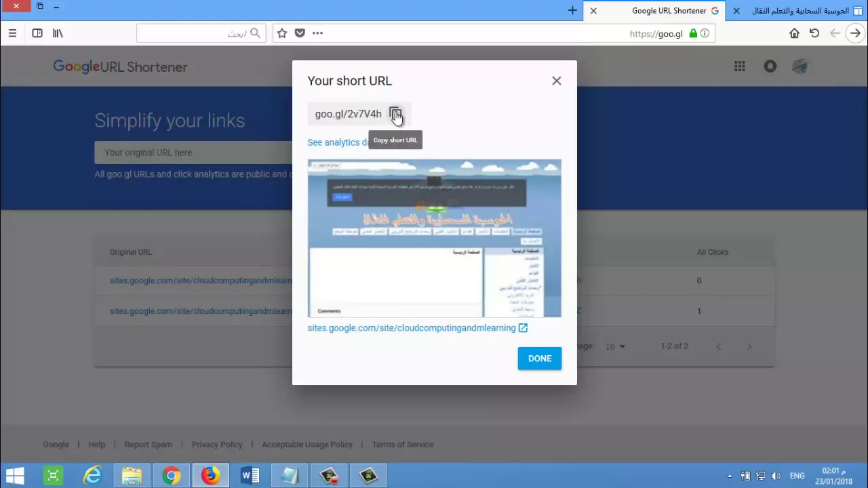The width and height of the screenshot is (868, 488).
Task: Click the Firefox search box
Action: click(x=201, y=33)
